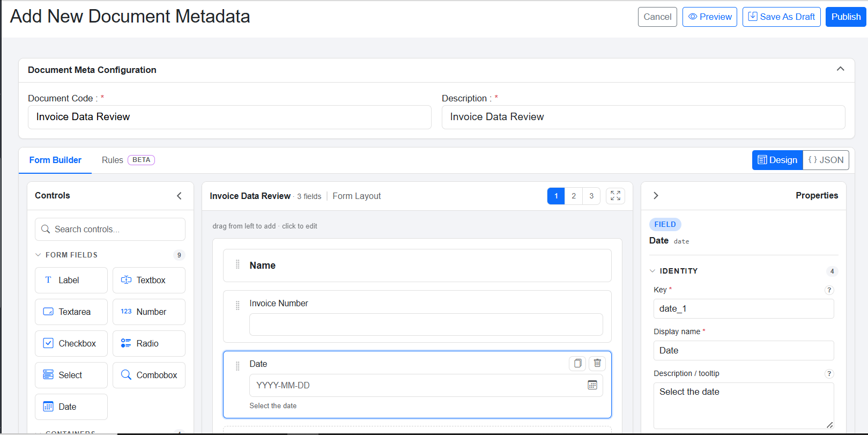The height and width of the screenshot is (435, 868).
Task: Expand the form canvas to fullscreen
Action: 615,196
